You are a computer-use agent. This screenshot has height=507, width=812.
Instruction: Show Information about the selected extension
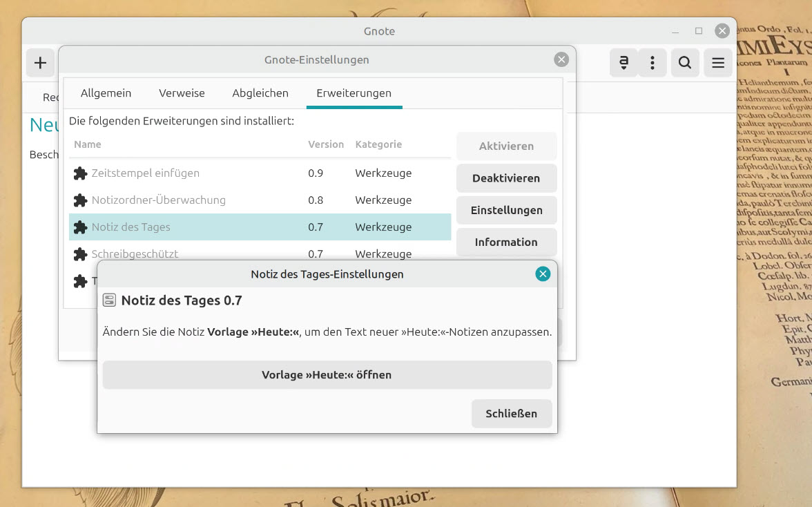pos(507,242)
